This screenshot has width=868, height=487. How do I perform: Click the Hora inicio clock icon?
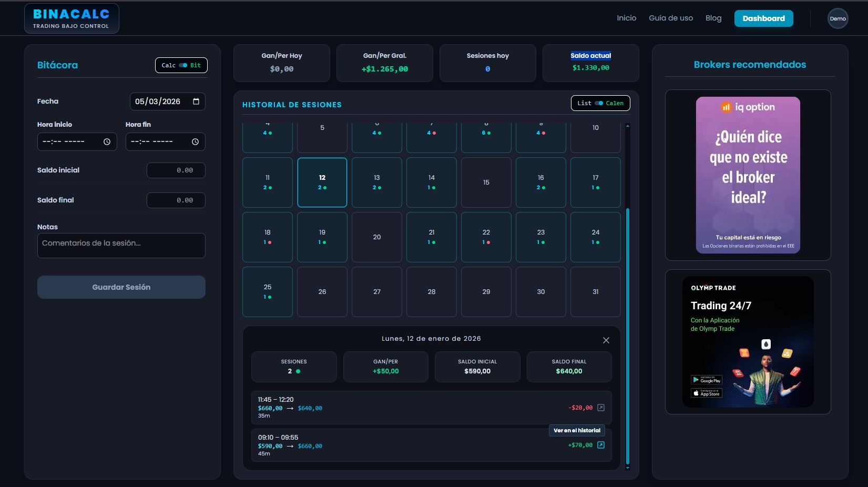point(107,142)
